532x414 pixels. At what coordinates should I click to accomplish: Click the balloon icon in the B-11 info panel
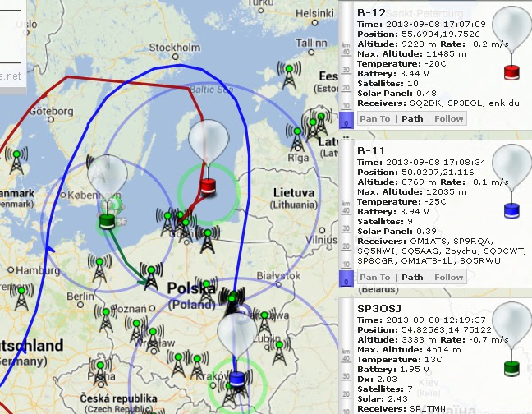coord(511,181)
